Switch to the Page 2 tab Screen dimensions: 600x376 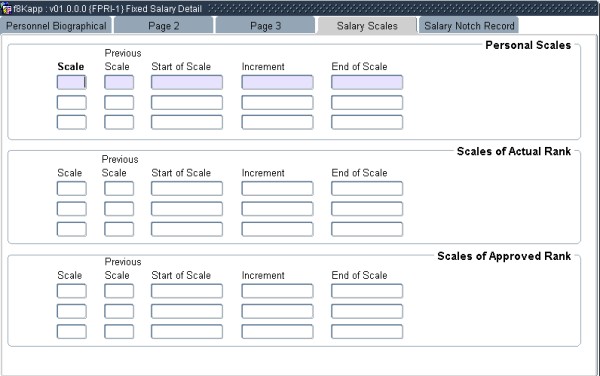(x=163, y=26)
